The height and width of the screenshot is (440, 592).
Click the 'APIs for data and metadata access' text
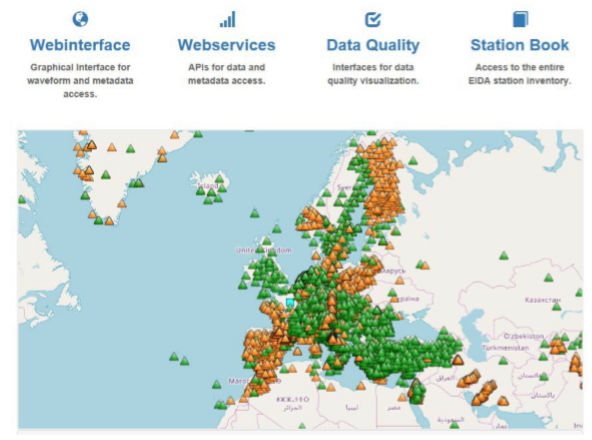(x=227, y=74)
